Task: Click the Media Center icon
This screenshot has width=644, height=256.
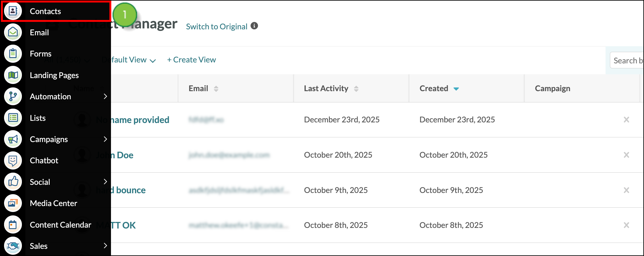Action: click(13, 203)
